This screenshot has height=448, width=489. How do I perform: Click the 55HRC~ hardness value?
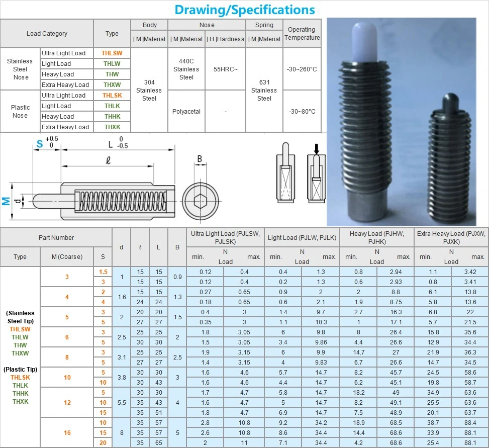pos(225,69)
